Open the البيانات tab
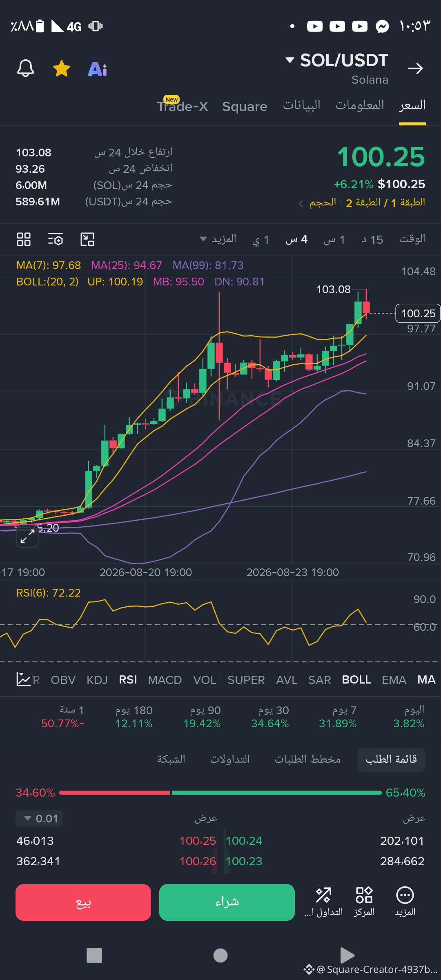Viewport: 441px width, 980px height. click(302, 105)
